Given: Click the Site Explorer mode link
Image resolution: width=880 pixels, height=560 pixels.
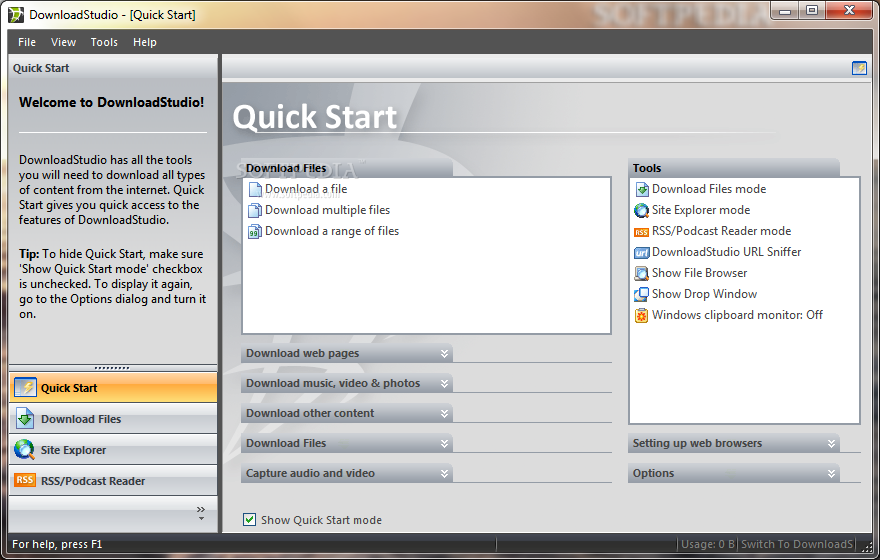Looking at the screenshot, I should coord(701,210).
